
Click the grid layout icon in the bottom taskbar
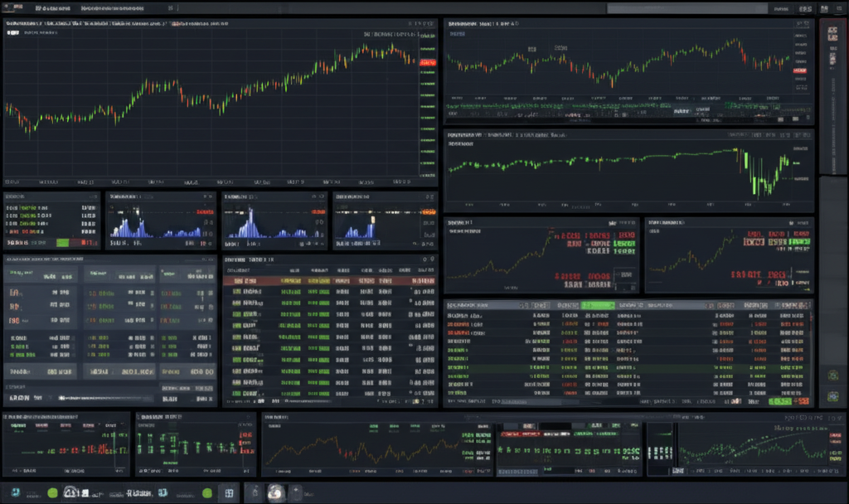[229, 492]
